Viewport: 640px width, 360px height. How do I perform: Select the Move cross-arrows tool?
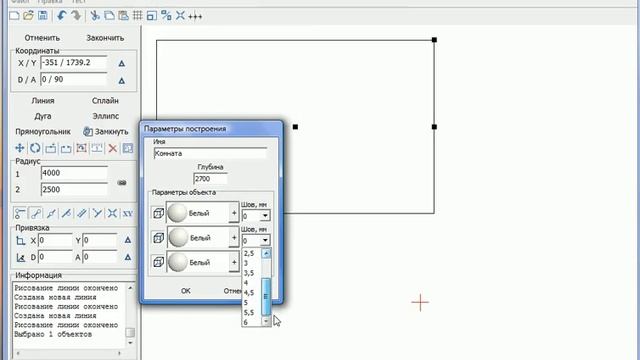point(20,148)
